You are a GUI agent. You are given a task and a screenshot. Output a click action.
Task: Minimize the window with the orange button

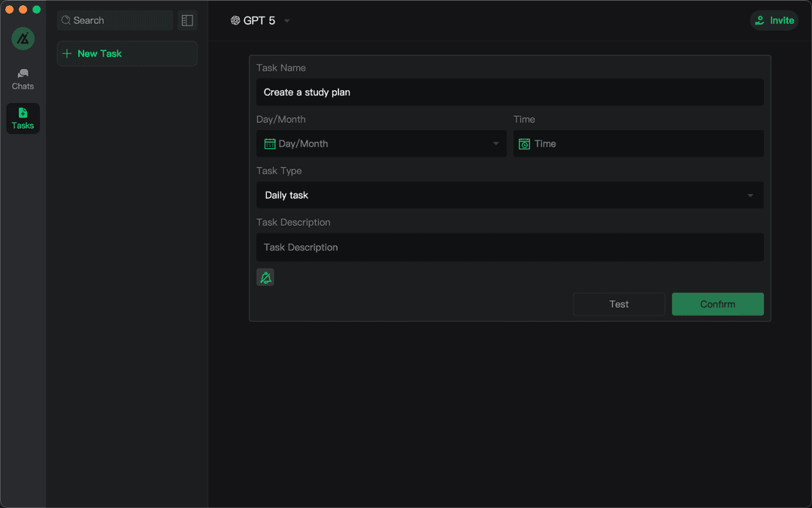(23, 9)
